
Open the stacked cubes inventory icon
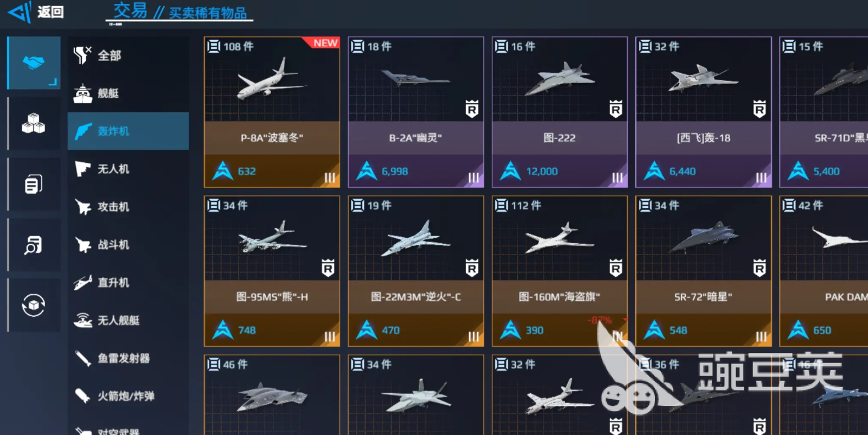tap(34, 123)
